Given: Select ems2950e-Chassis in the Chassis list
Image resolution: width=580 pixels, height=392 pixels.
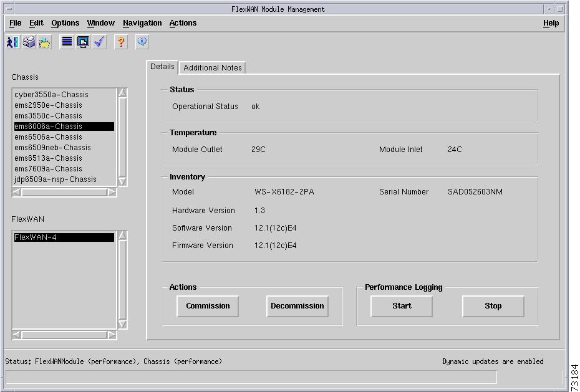Looking at the screenshot, I should (64, 105).
